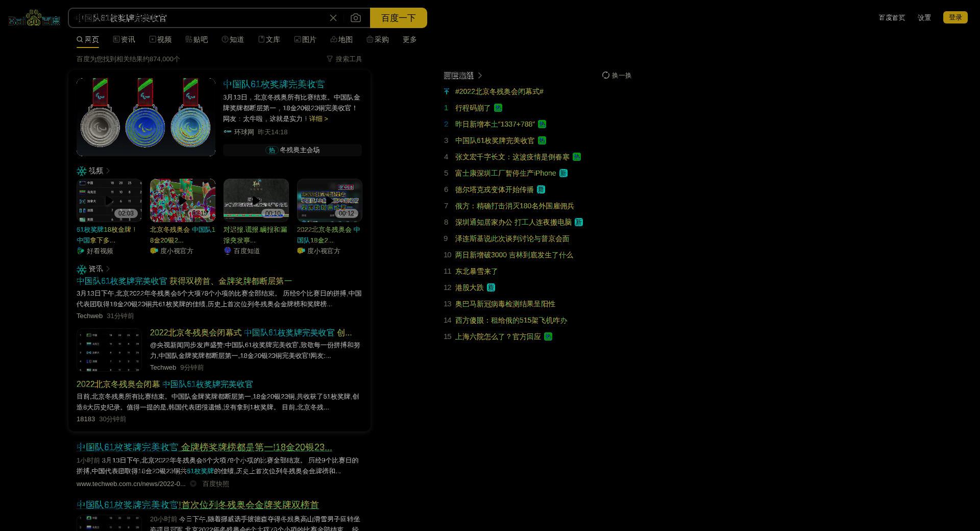Open hot search 西方傻眼：租给俄的515架飞机咋办
Viewport: 980px width, 531px height.
(511, 320)
